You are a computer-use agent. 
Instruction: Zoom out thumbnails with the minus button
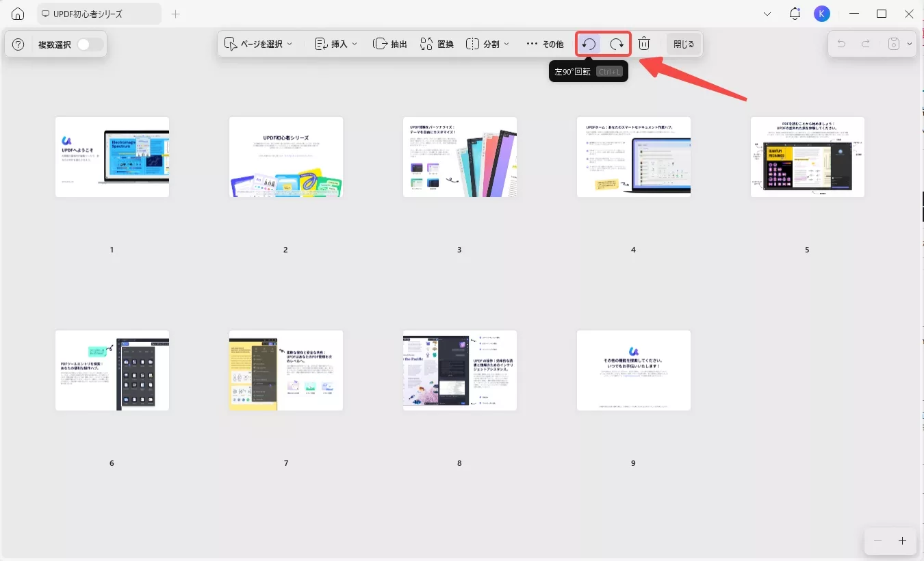[877, 540]
